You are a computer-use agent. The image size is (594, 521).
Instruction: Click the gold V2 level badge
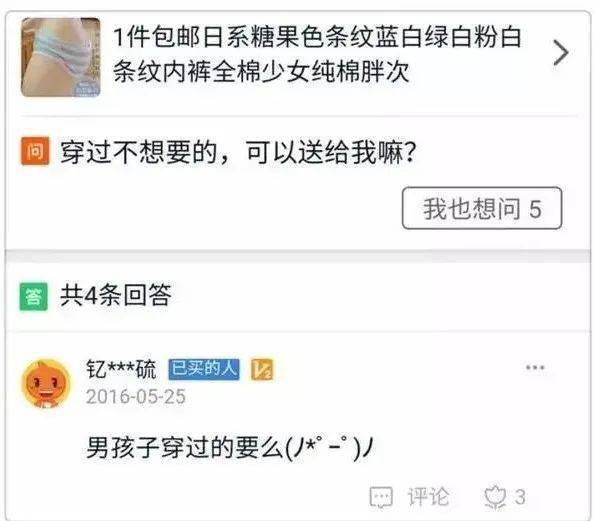262,369
